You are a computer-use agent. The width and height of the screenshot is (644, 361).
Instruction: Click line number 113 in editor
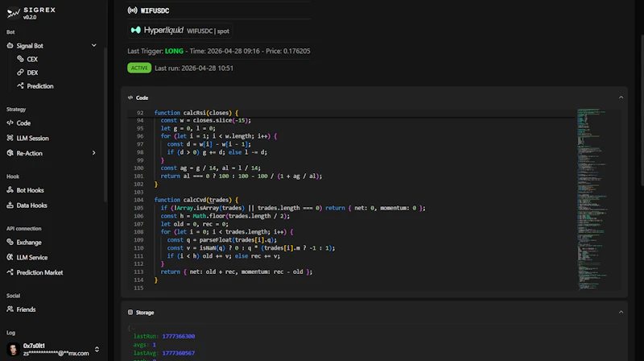(x=138, y=272)
